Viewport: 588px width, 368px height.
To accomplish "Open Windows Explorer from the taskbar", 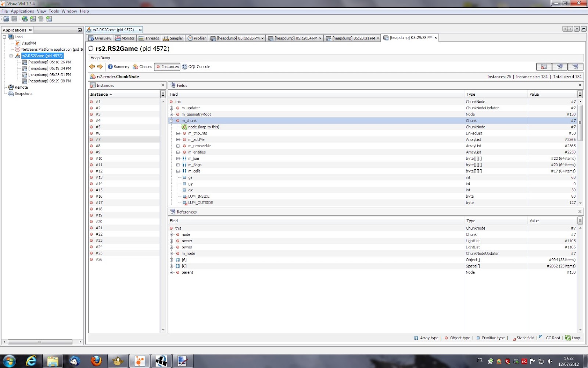I will [53, 361].
